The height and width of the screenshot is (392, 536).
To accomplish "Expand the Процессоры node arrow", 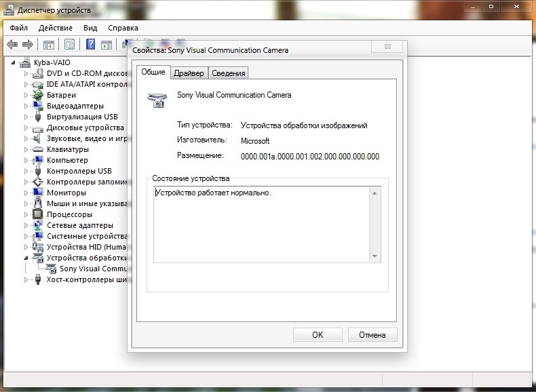I will click(26, 214).
